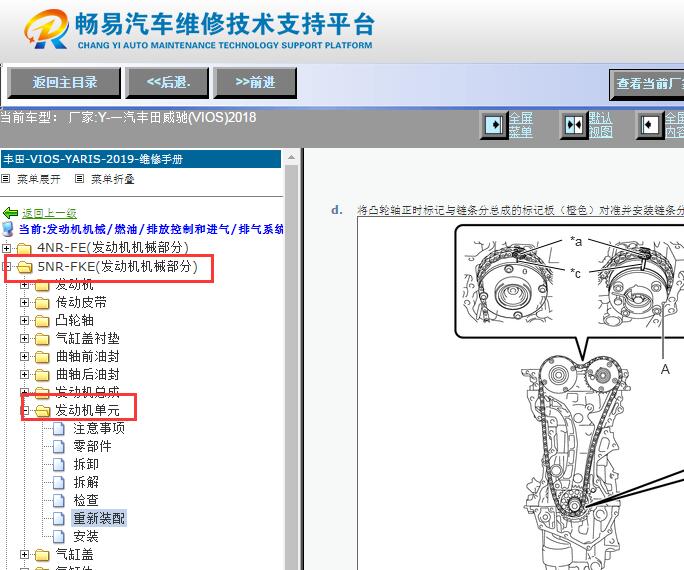Open the 检查 page
This screenshot has width=684, height=570.
(x=86, y=500)
